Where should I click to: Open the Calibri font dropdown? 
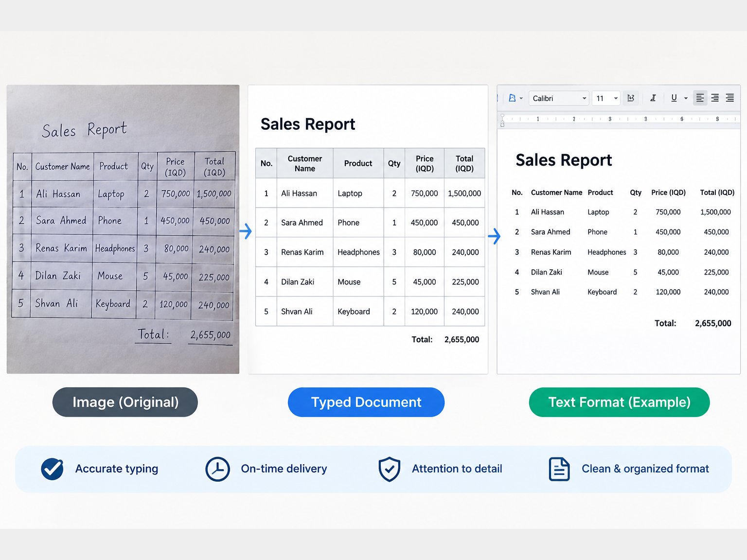pyautogui.click(x=559, y=98)
